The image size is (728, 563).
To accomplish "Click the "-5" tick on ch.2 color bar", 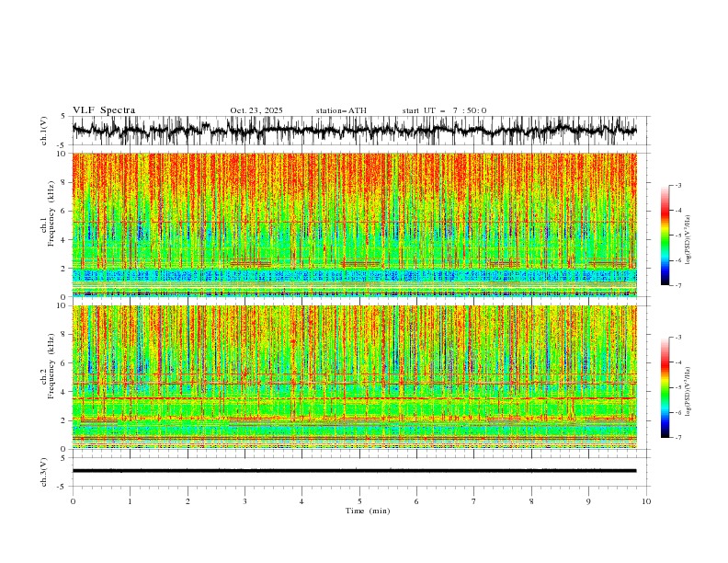I will pos(677,387).
